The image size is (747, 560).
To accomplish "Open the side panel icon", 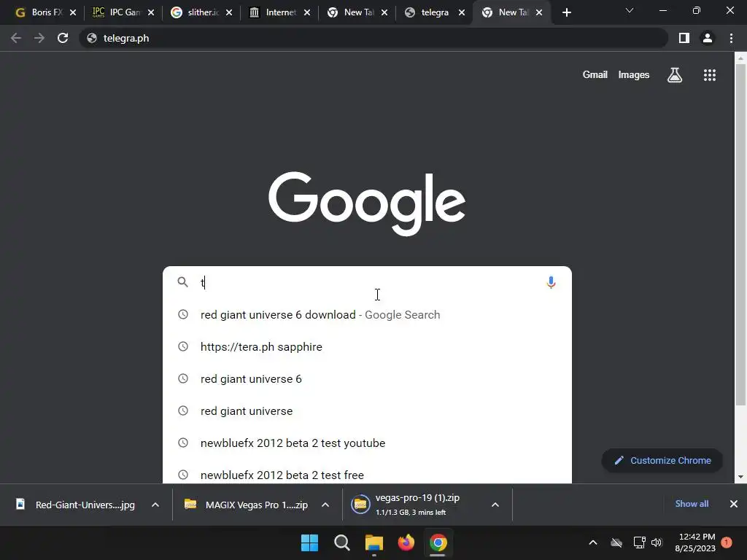I will [x=684, y=38].
